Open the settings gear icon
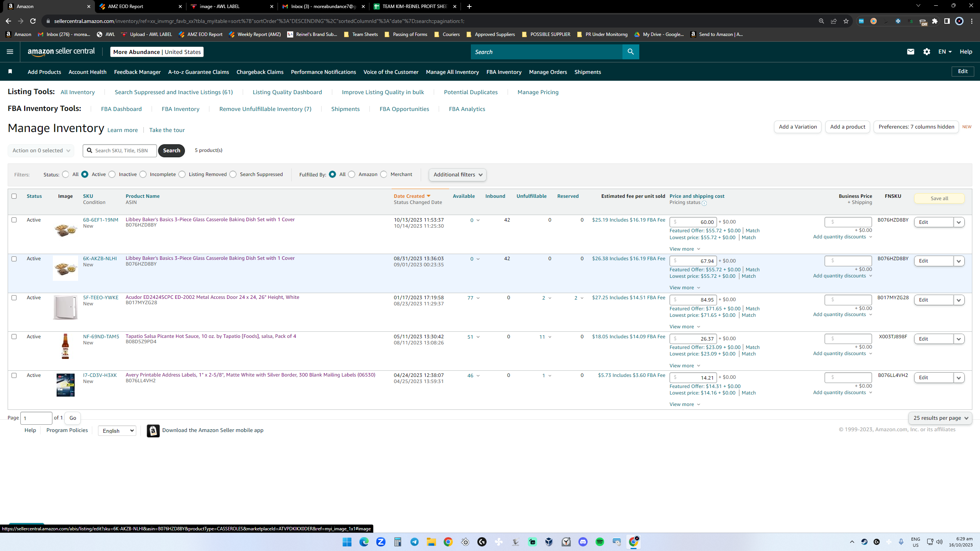980x551 pixels. pyautogui.click(x=927, y=52)
